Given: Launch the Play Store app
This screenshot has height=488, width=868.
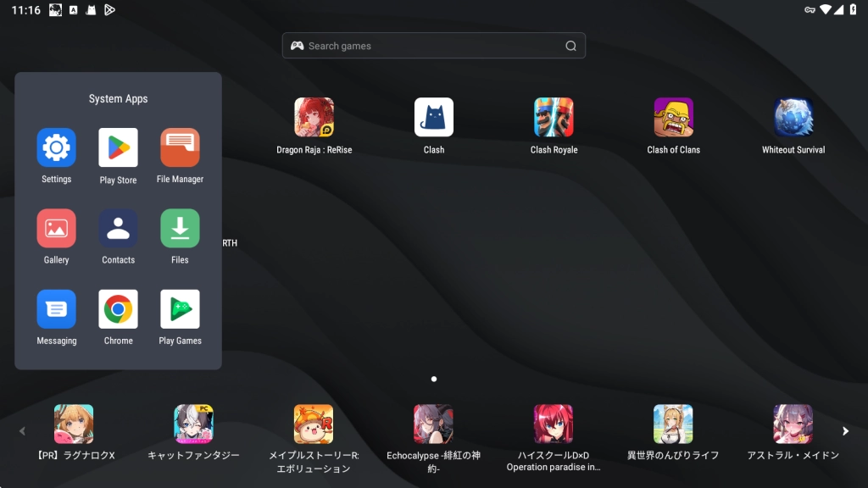Looking at the screenshot, I should [x=118, y=148].
